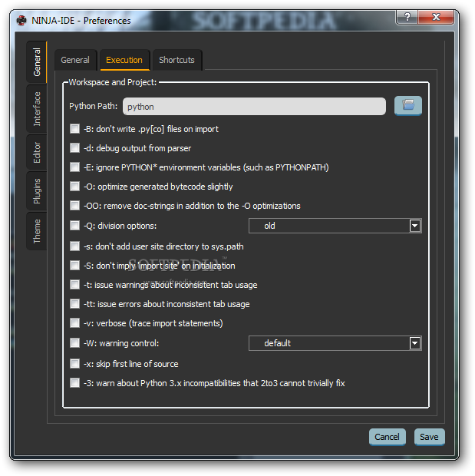Image resolution: width=475 pixels, height=476 pixels.
Task: Enable -B don't write .py[co] files checkbox
Action: click(x=74, y=129)
